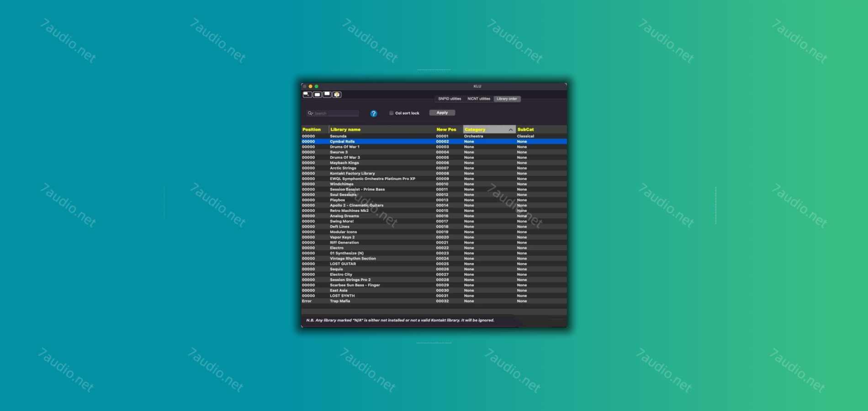Select the Cymbal Rolls row
Image resolution: width=868 pixels, height=411 pixels.
(x=434, y=142)
